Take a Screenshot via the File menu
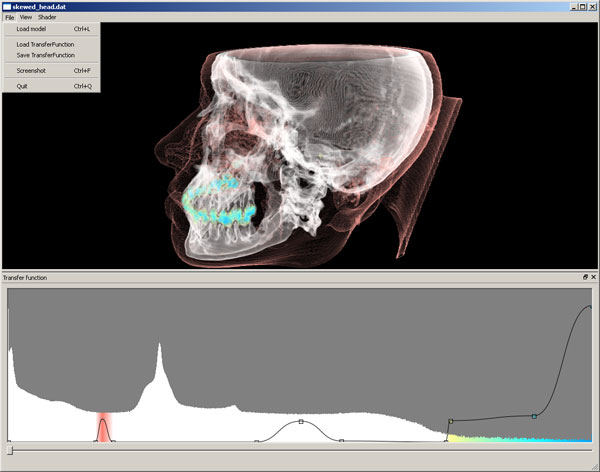600x472 pixels. click(x=33, y=71)
